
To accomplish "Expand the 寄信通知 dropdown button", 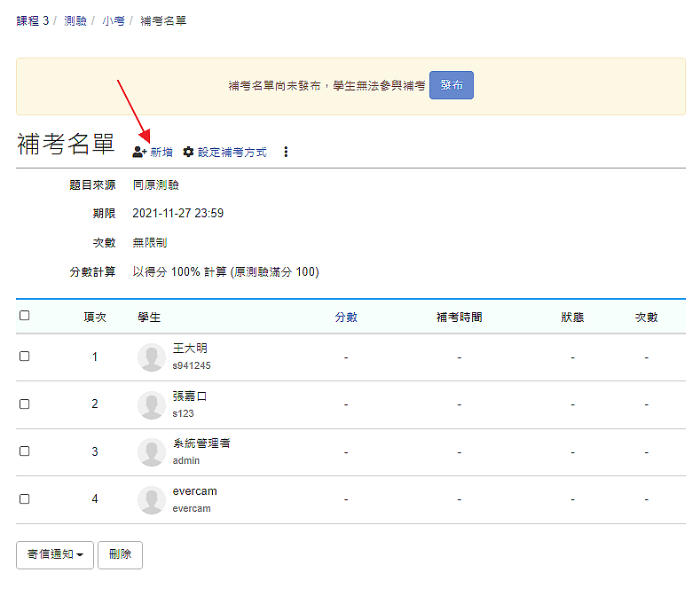I will pos(55,555).
